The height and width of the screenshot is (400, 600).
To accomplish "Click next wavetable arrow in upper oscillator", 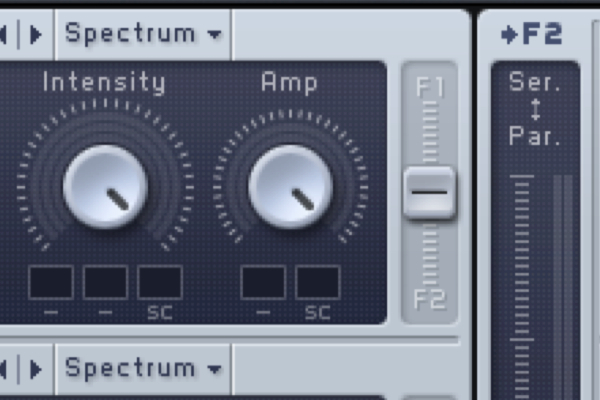I will (36, 34).
